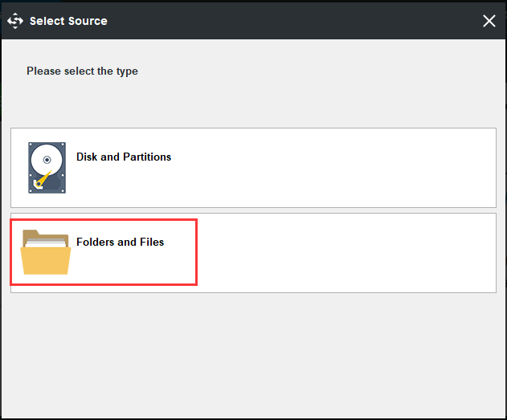The height and width of the screenshot is (420, 507).
Task: Click empty space right of Disk and Partitions
Action: [337, 168]
